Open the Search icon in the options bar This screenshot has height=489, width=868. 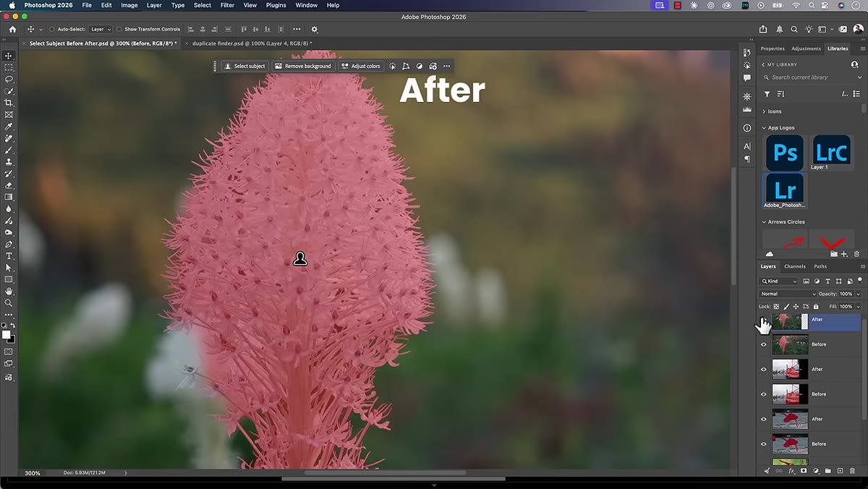coord(794,30)
